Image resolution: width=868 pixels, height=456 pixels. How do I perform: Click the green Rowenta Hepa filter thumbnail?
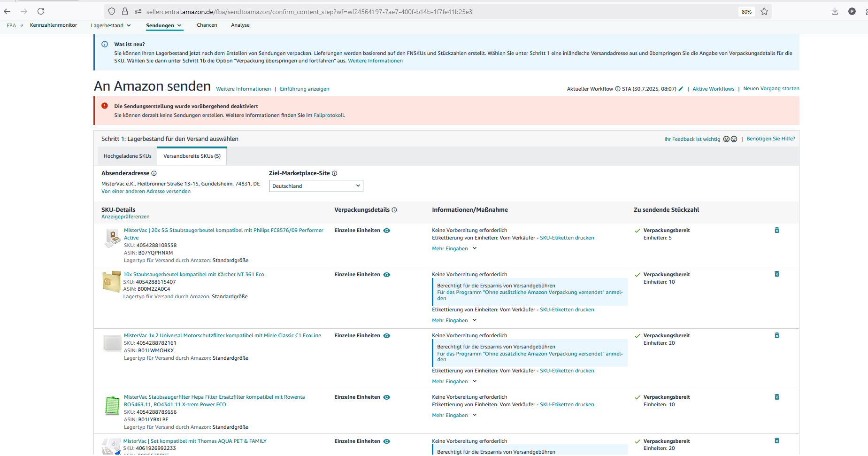coord(112,405)
